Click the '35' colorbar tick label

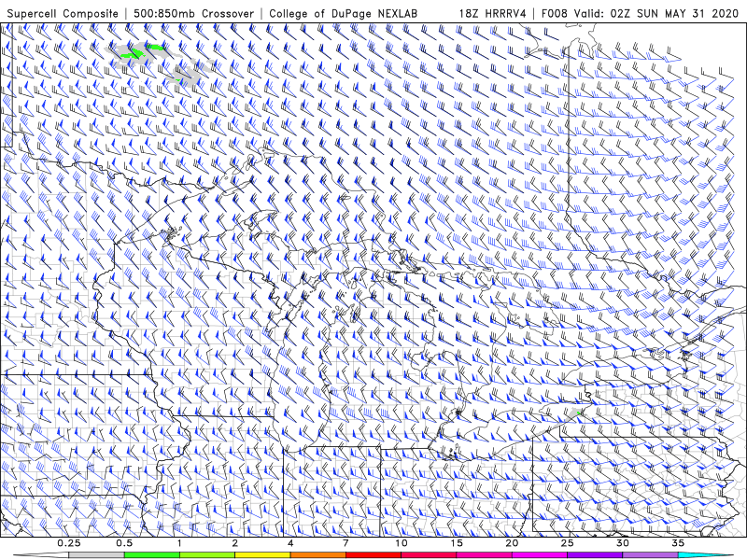(678, 543)
